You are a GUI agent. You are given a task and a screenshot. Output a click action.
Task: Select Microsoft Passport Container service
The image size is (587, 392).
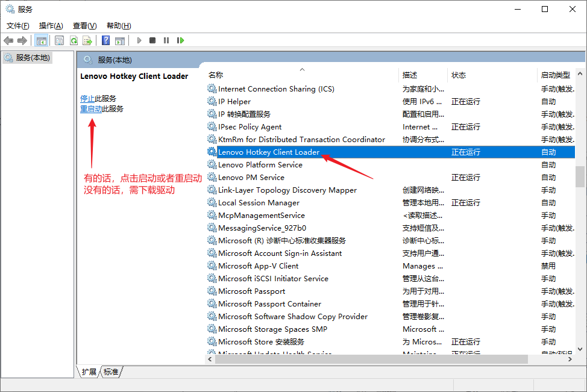pyautogui.click(x=391, y=303)
